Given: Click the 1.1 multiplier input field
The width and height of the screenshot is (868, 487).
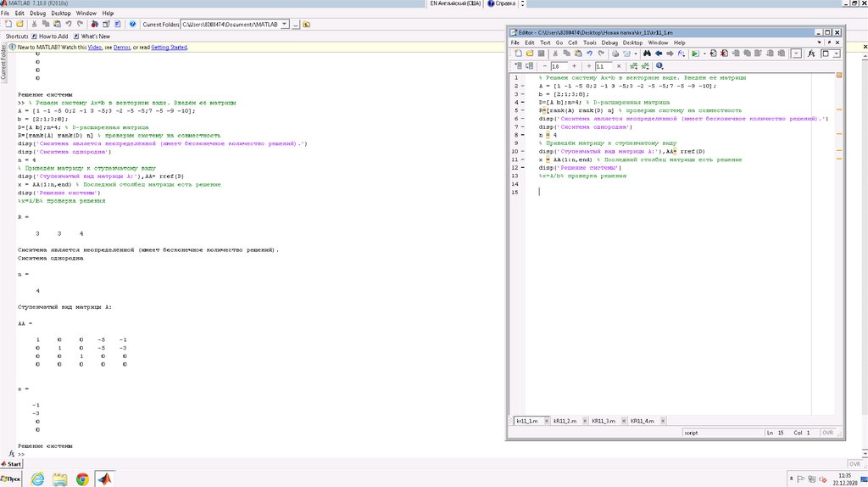Looking at the screenshot, I should pos(603,65).
